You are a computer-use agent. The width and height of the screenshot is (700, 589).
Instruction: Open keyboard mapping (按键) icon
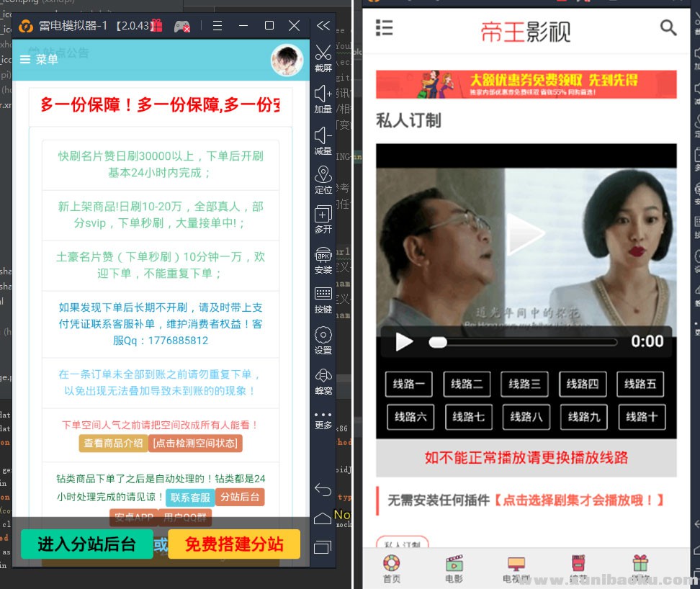[x=323, y=294]
